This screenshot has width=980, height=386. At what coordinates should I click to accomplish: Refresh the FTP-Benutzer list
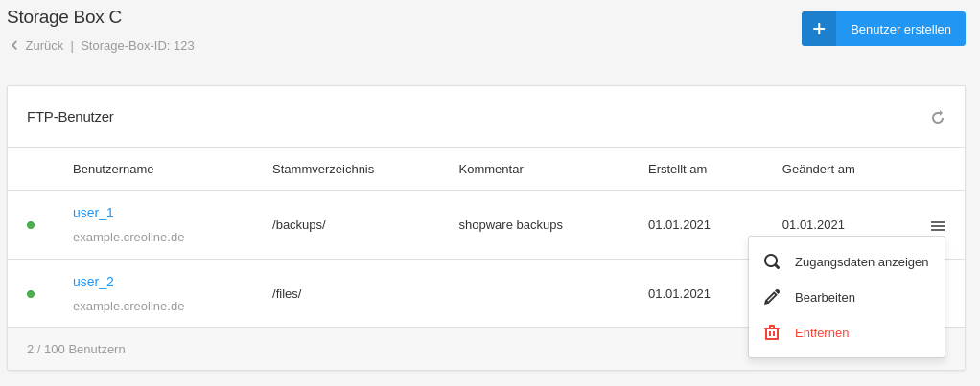(938, 118)
